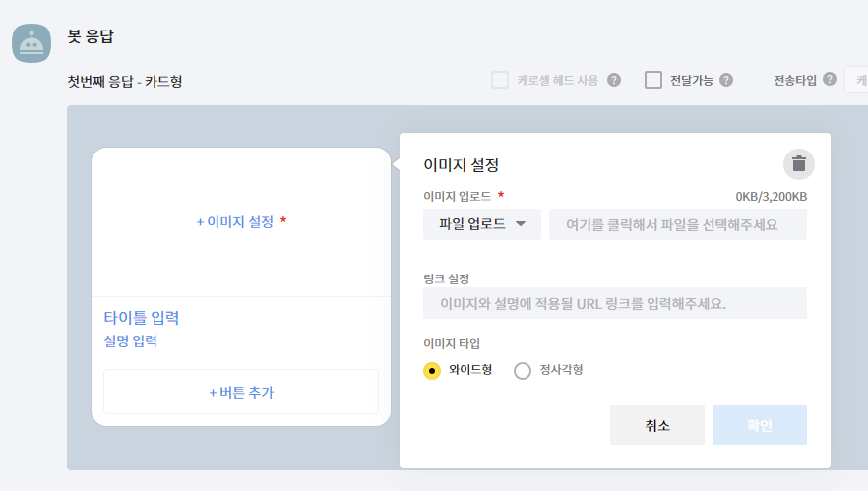Cancel with the 취소 button

657,425
